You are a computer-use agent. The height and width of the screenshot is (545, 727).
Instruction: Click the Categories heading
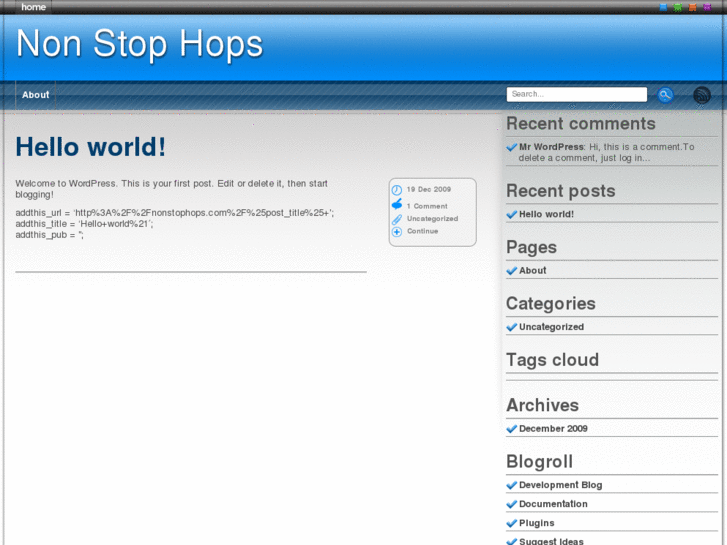(551, 304)
